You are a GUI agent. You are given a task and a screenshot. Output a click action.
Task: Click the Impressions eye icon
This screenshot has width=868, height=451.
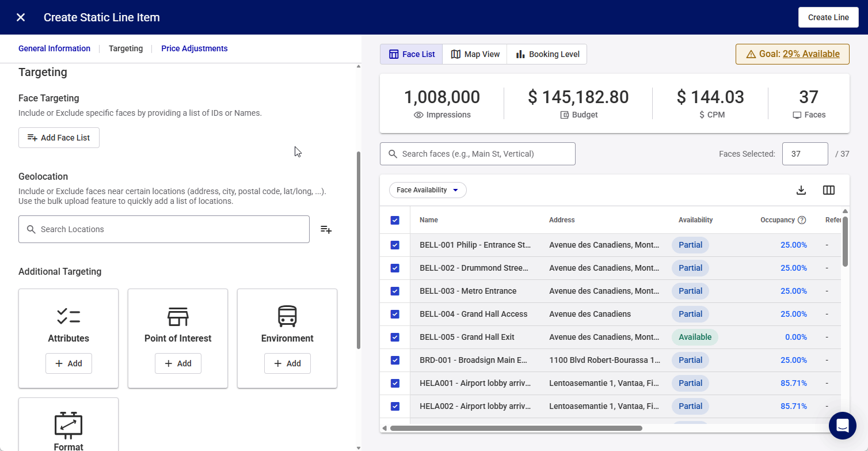[x=418, y=115]
